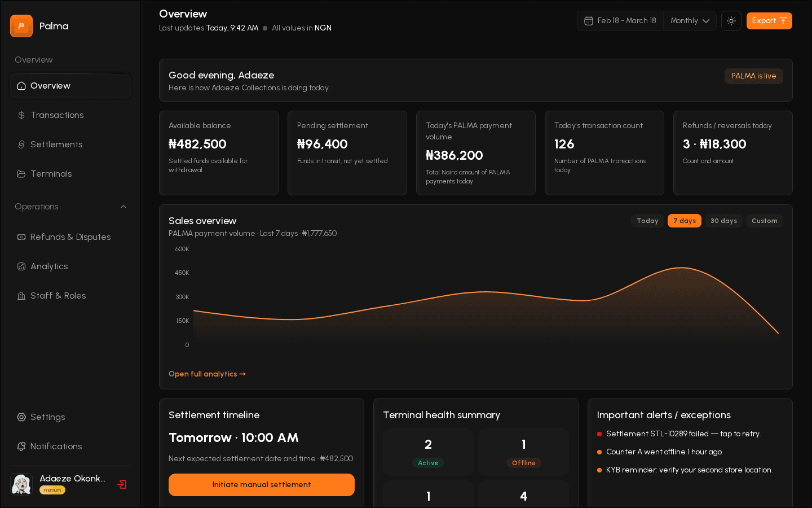The width and height of the screenshot is (812, 508).
Task: Click the Transactions dollar icon
Action: 21,115
